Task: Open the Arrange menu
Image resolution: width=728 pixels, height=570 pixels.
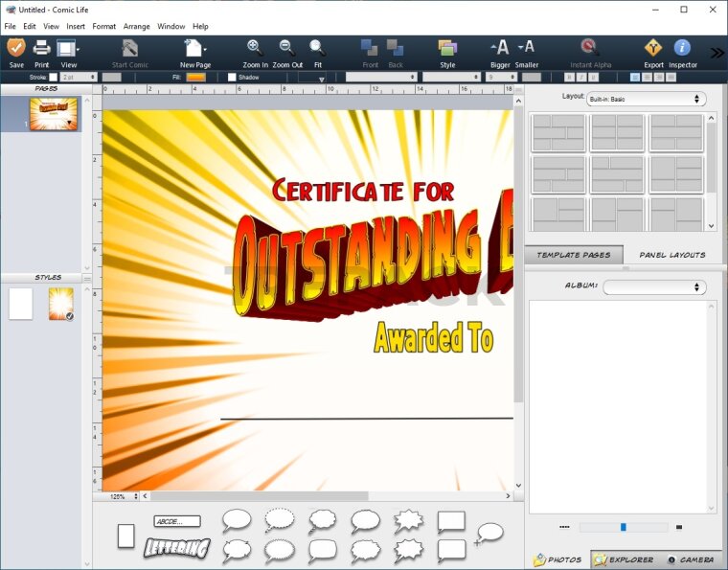Action: point(136,26)
